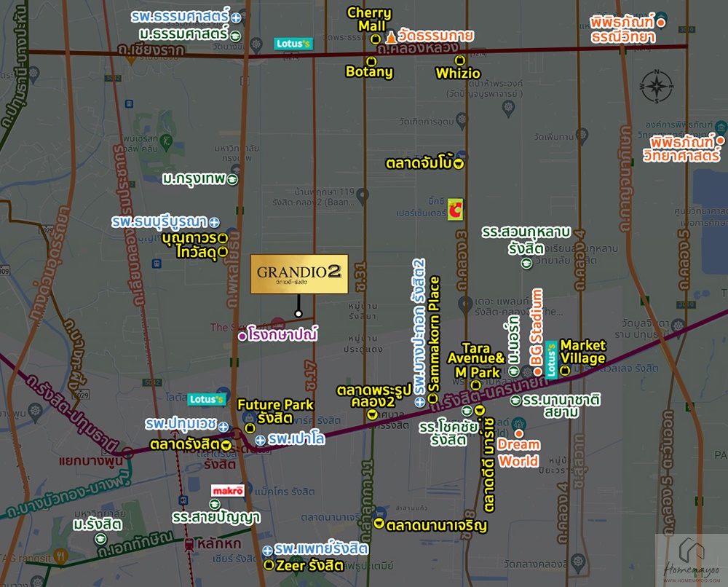Click the Dream World orange dot marker
This screenshot has height=587, width=728.
tap(519, 433)
